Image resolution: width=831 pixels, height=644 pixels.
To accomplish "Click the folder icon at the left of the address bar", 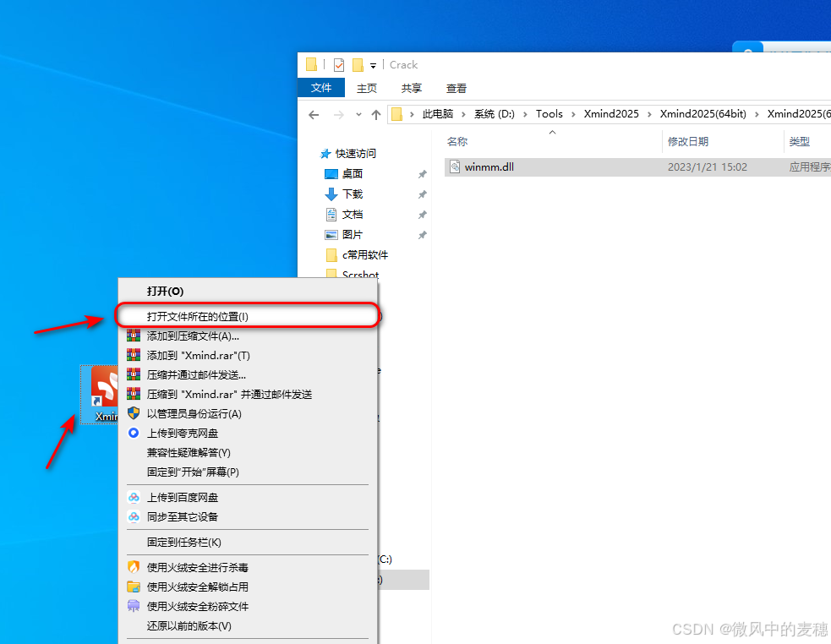I will (x=397, y=114).
